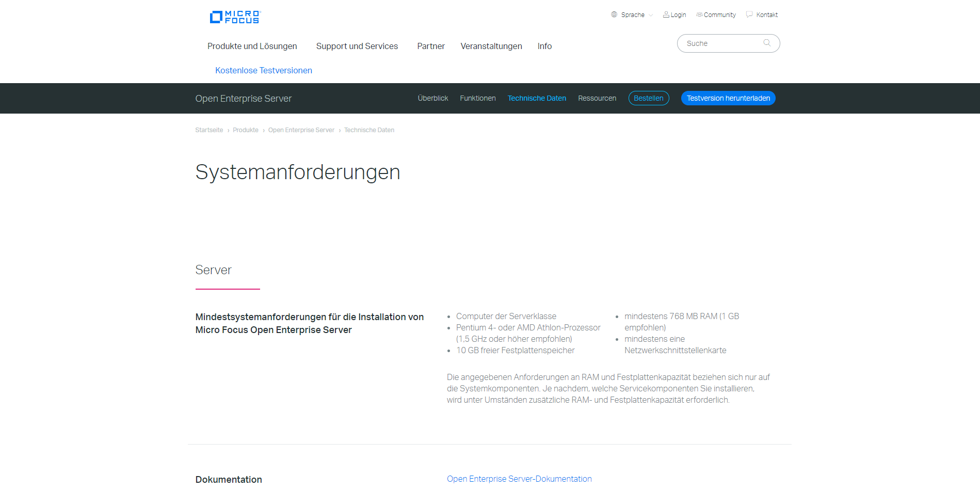Click Testversion herunterladen button
This screenshot has height=490, width=980.
[728, 98]
